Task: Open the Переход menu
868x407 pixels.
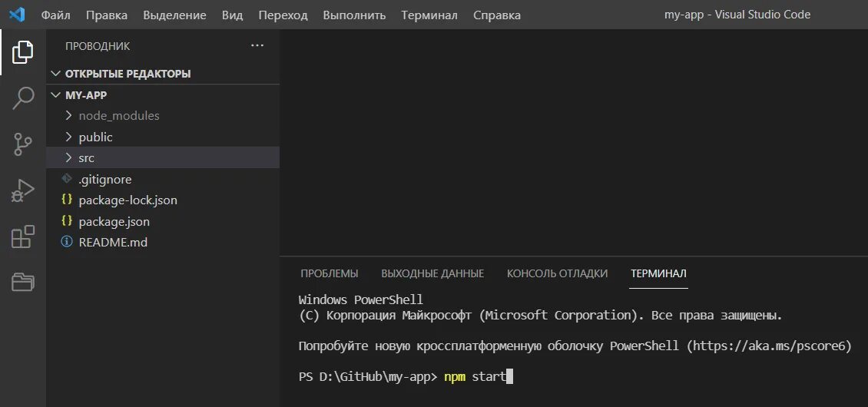Action: (283, 15)
